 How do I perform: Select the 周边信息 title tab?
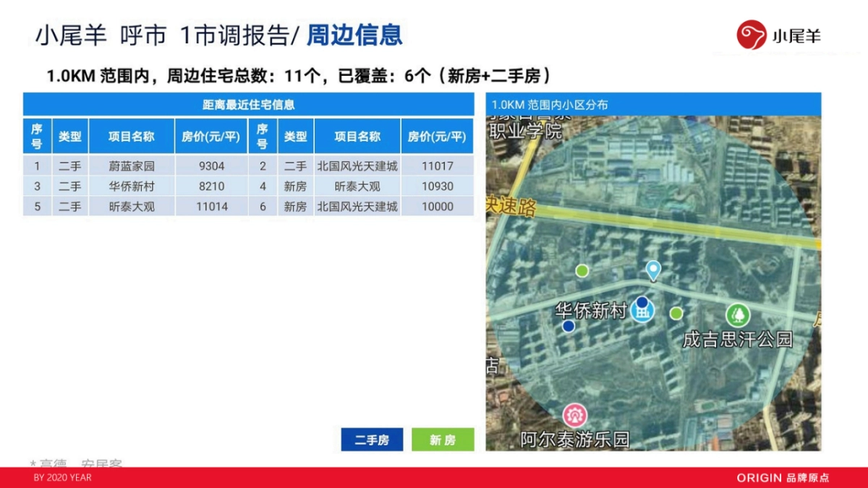(x=356, y=33)
